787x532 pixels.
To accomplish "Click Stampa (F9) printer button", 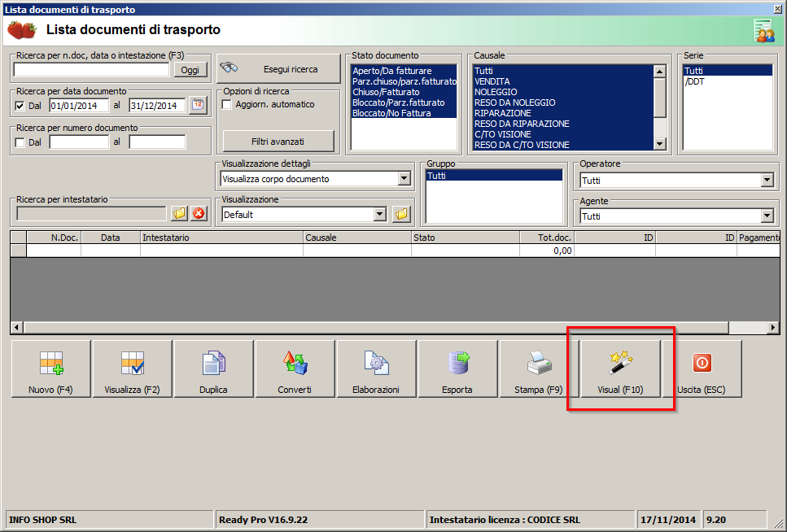I will (x=539, y=368).
